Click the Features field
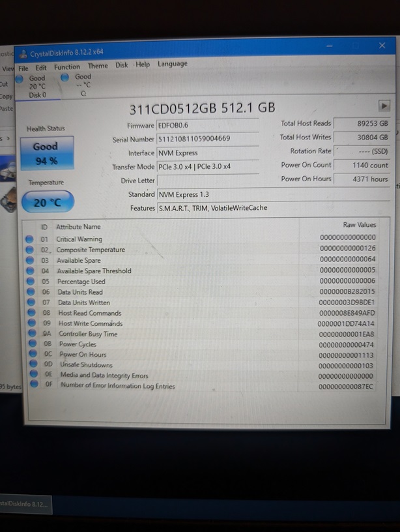The height and width of the screenshot is (532, 400). coord(273,208)
